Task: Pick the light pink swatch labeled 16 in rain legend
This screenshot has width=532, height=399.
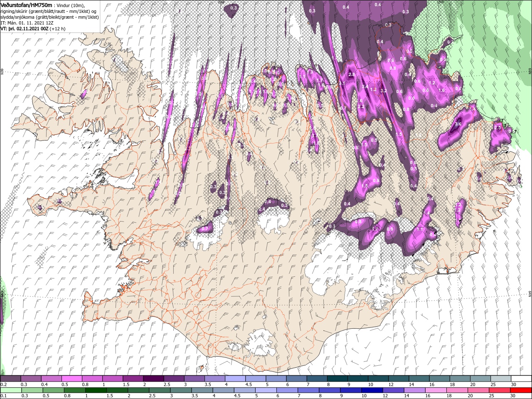Action: click(x=436, y=390)
